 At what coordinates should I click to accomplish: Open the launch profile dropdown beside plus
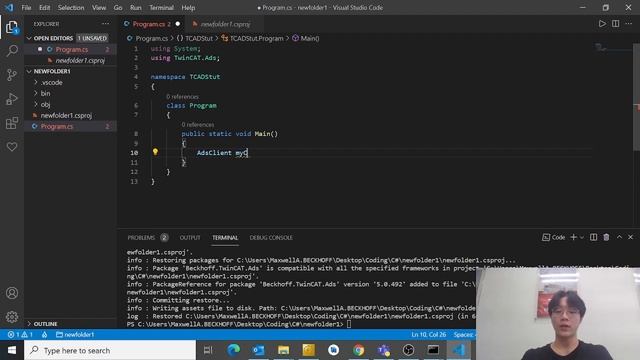(x=582, y=237)
